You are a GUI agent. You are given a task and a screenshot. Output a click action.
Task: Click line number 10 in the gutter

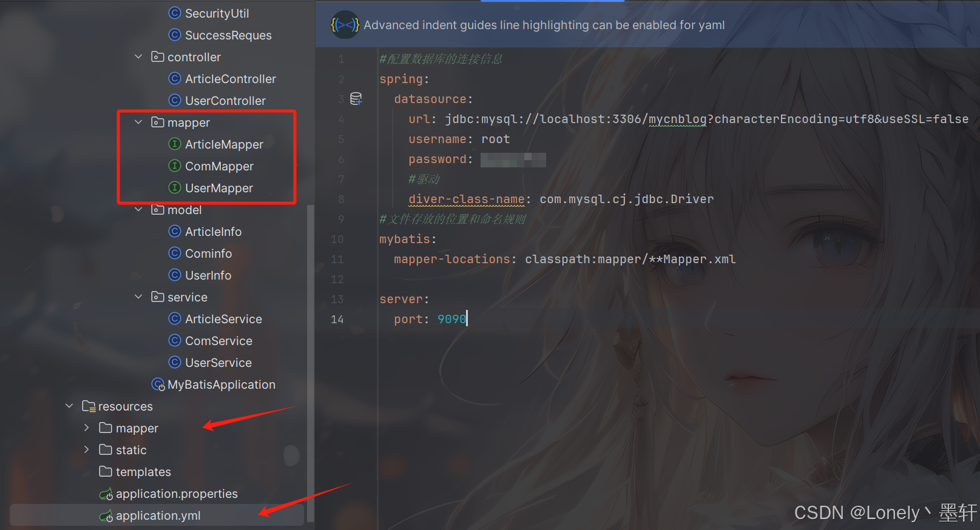337,239
